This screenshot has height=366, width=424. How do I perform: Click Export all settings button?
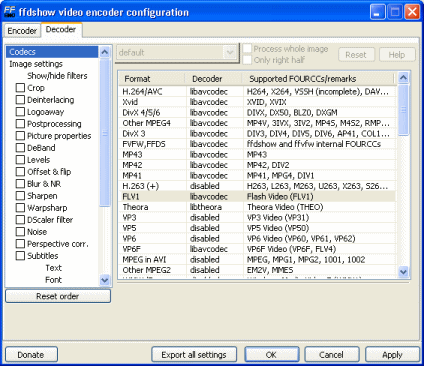[x=194, y=355]
